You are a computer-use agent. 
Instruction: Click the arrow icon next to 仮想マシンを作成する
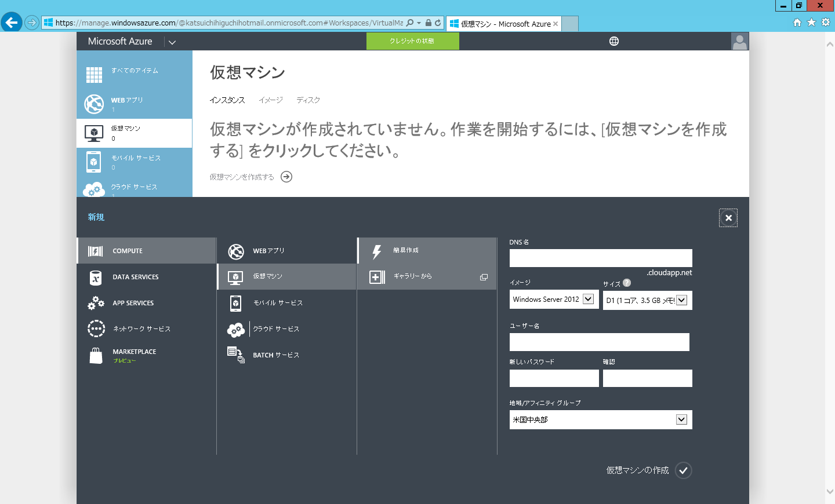click(x=286, y=177)
